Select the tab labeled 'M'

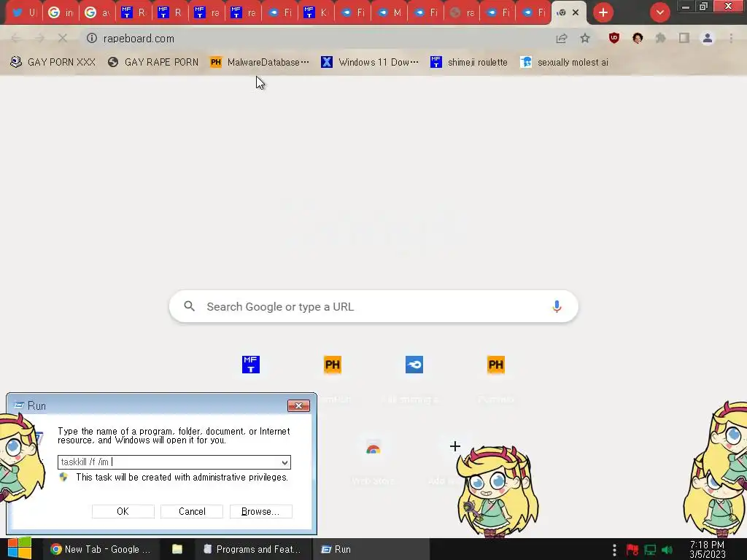pos(390,12)
